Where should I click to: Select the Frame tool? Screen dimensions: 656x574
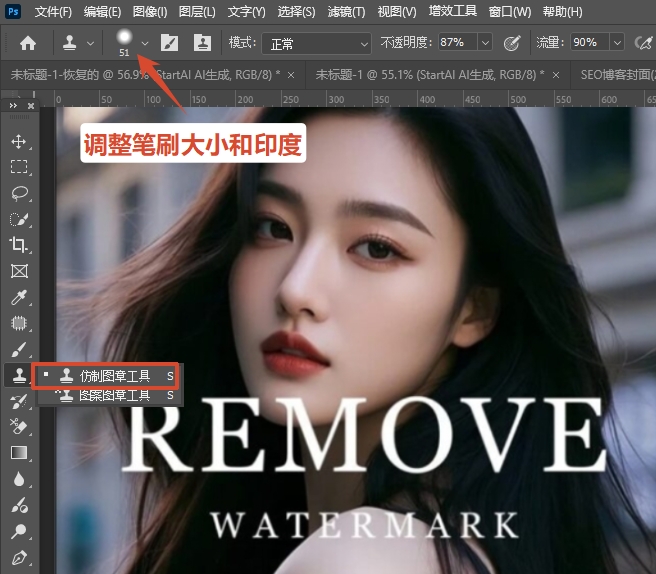tap(19, 271)
